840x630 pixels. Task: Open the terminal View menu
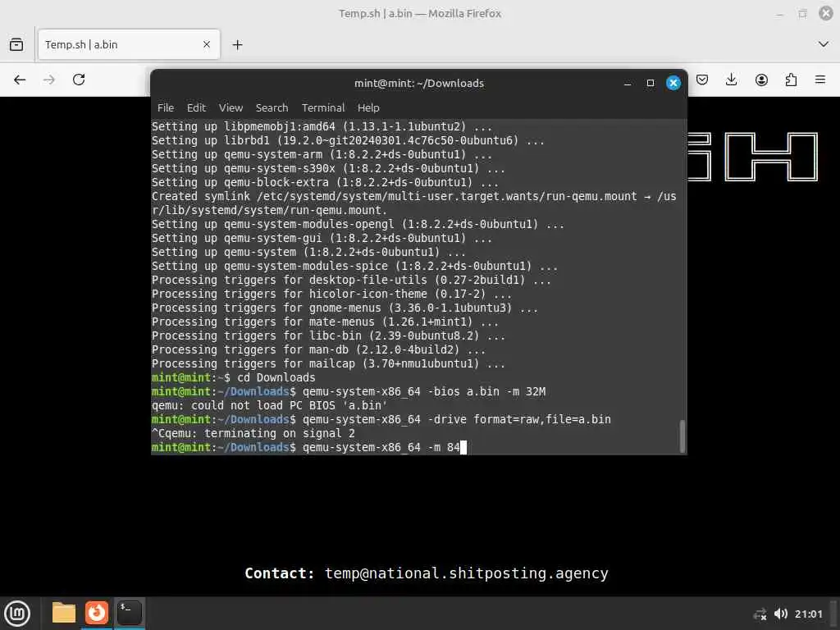(231, 107)
